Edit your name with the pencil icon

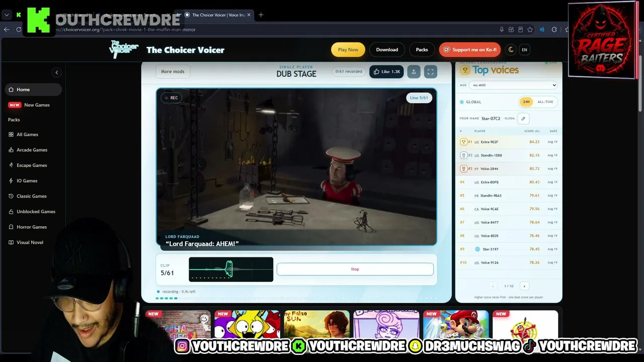[523, 119]
